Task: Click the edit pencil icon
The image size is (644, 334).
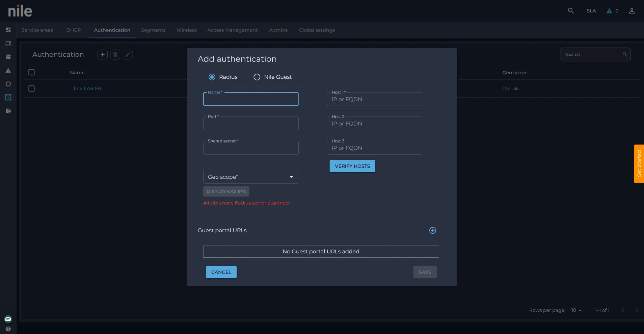Action: coord(128,54)
